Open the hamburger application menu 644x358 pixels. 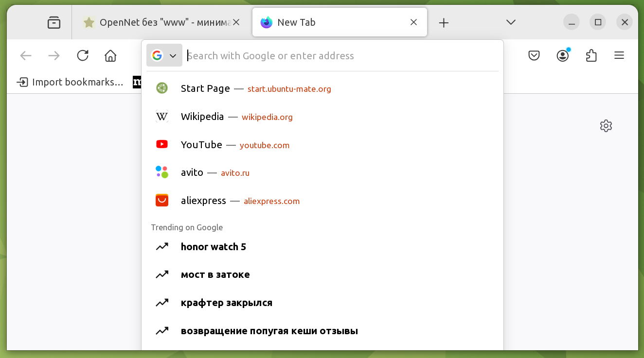[x=619, y=56]
